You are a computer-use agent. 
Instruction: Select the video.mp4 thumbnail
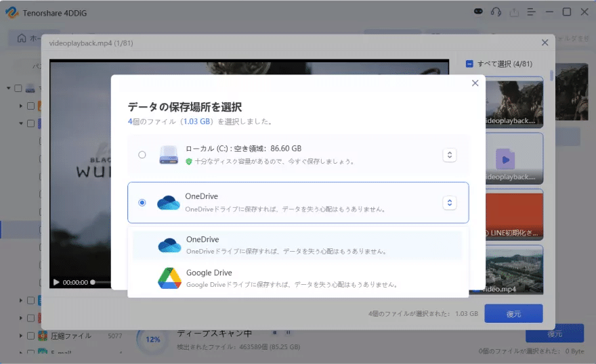point(514,270)
